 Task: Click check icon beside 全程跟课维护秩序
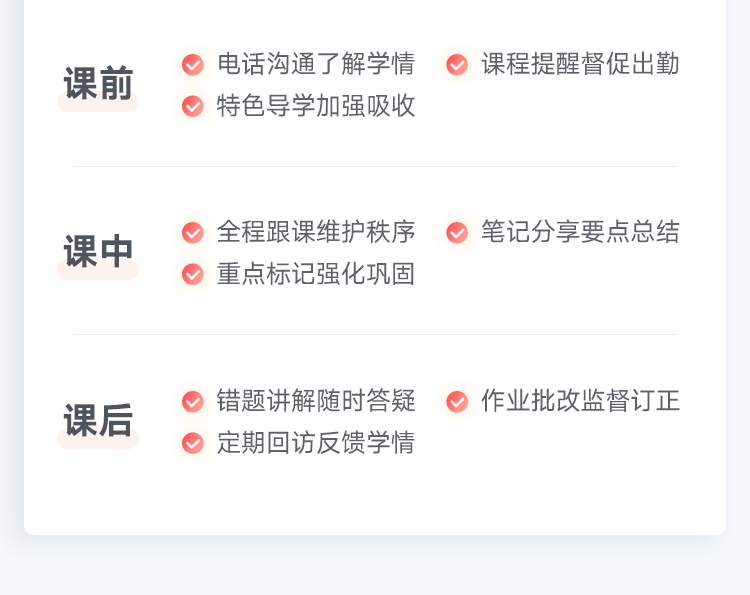point(193,233)
